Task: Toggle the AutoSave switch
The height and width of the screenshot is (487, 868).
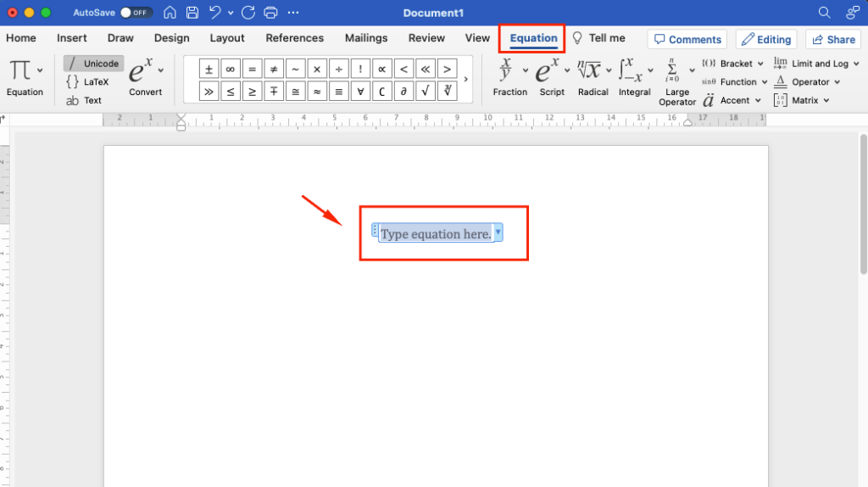Action: coord(136,13)
